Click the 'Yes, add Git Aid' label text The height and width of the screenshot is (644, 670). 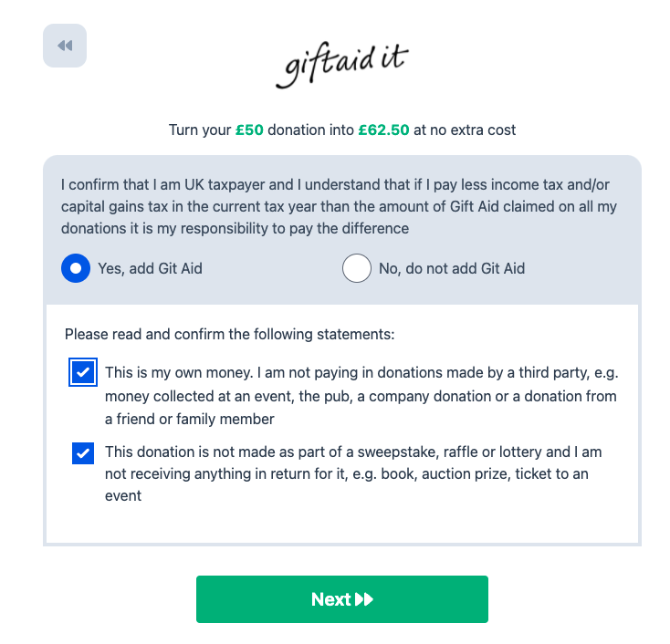(x=150, y=268)
